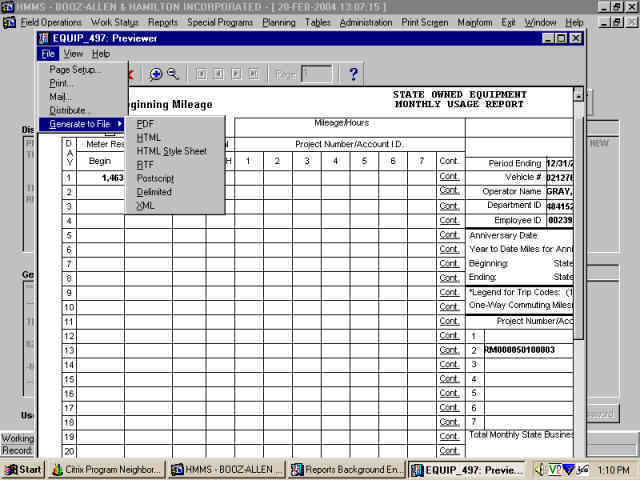The height and width of the screenshot is (480, 640).
Task: Choose HTML Style Sheet output format
Action: (171, 151)
